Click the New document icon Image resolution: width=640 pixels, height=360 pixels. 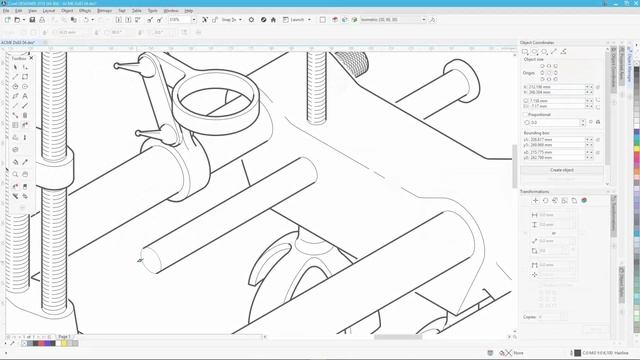point(8,20)
